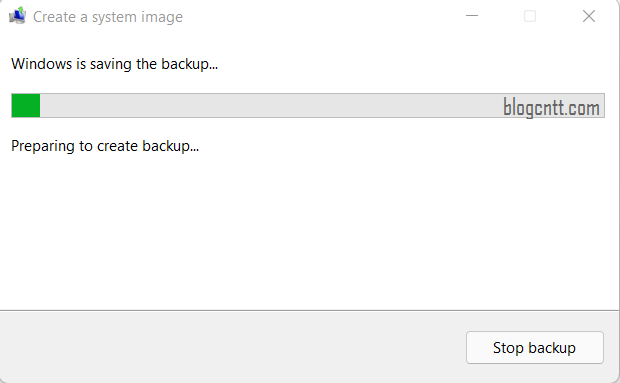Open the system image window icon menu
Viewport: 620px width, 383px height.
tap(17, 16)
